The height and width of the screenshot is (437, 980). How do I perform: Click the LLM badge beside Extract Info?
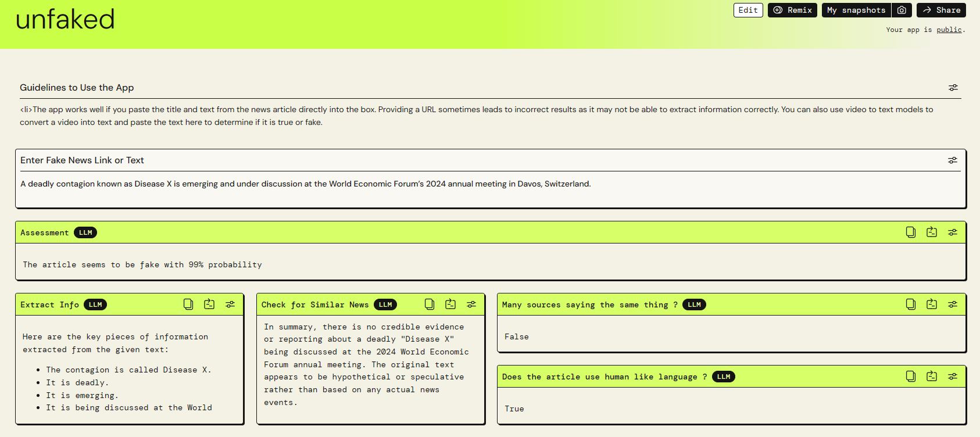coord(95,305)
